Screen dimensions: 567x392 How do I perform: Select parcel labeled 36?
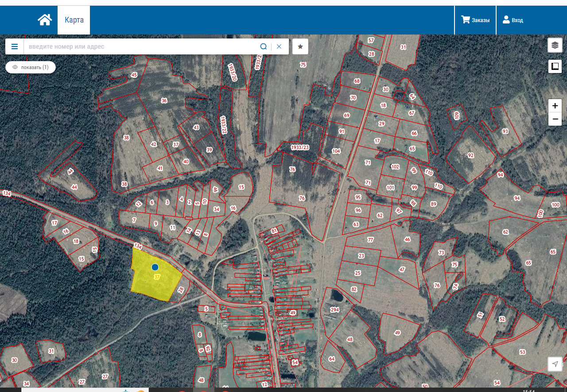[164, 100]
